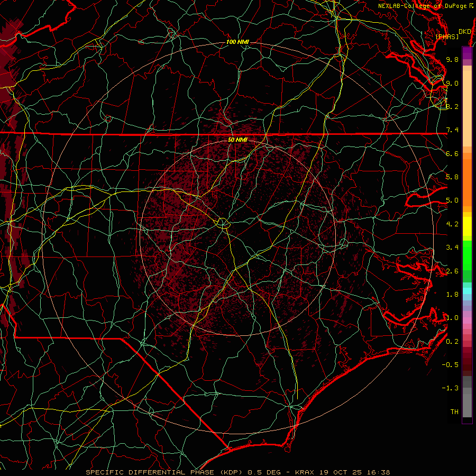476x476 pixels.
Task: Click the 9.8 scale value
Action: [x=452, y=59]
